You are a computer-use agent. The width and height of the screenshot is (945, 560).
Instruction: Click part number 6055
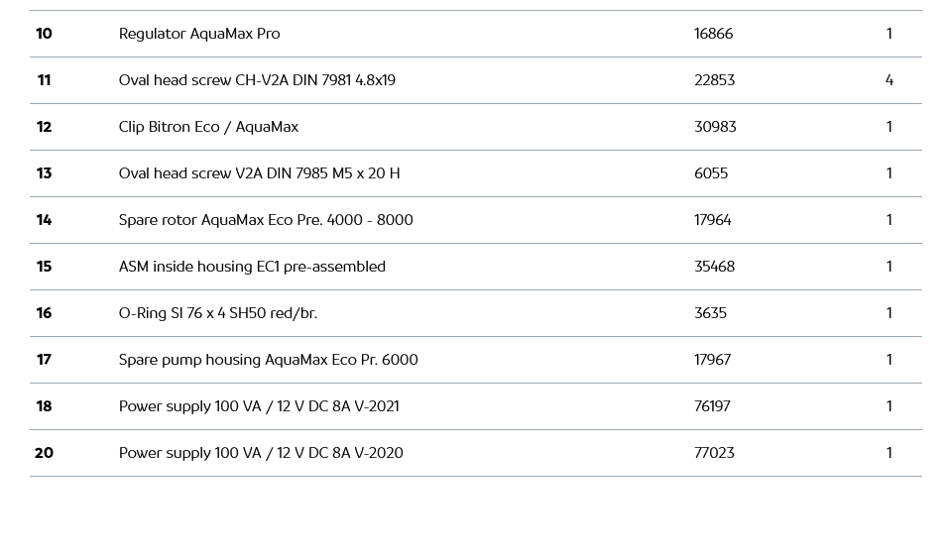tap(710, 173)
